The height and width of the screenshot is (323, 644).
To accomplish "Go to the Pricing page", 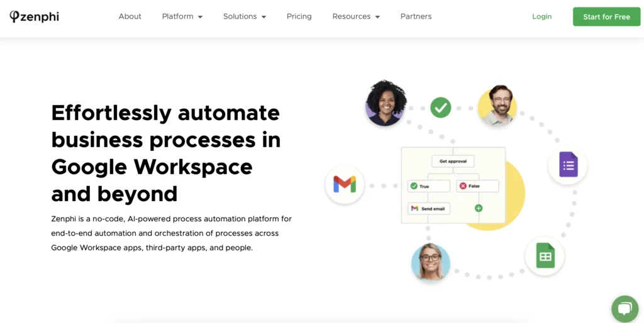I will pos(299,16).
